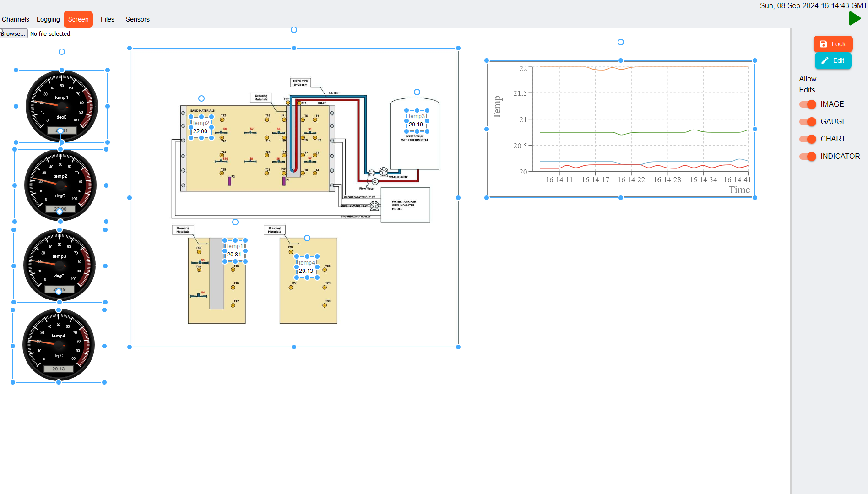
Task: Disable the CHART edit switch
Action: point(808,139)
